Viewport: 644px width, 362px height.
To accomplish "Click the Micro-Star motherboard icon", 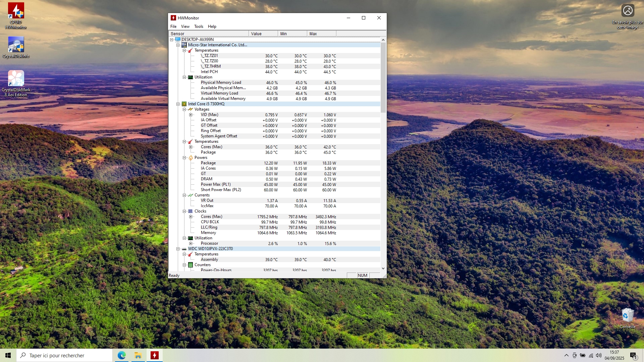I will 184,45.
